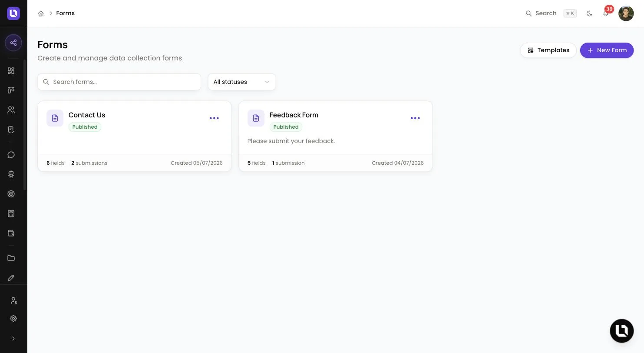Click '6 fields' on Contact Us card
This screenshot has height=353, width=644.
click(55, 163)
